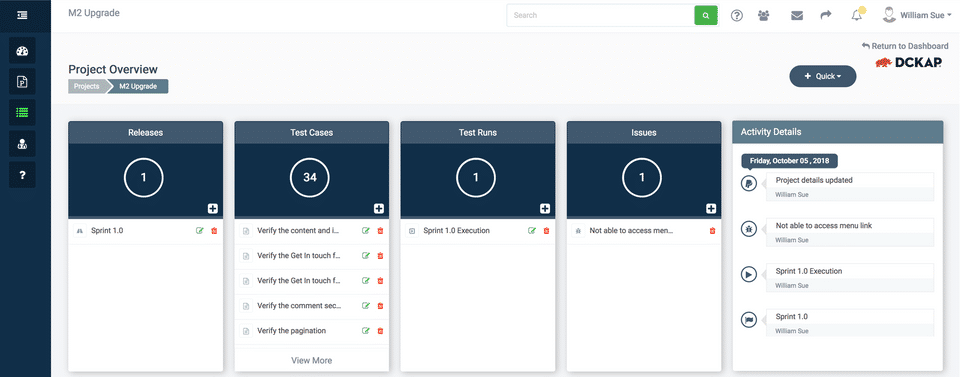Click the project icon beside 'Project details updated'
The height and width of the screenshot is (377, 960).
coord(749,183)
